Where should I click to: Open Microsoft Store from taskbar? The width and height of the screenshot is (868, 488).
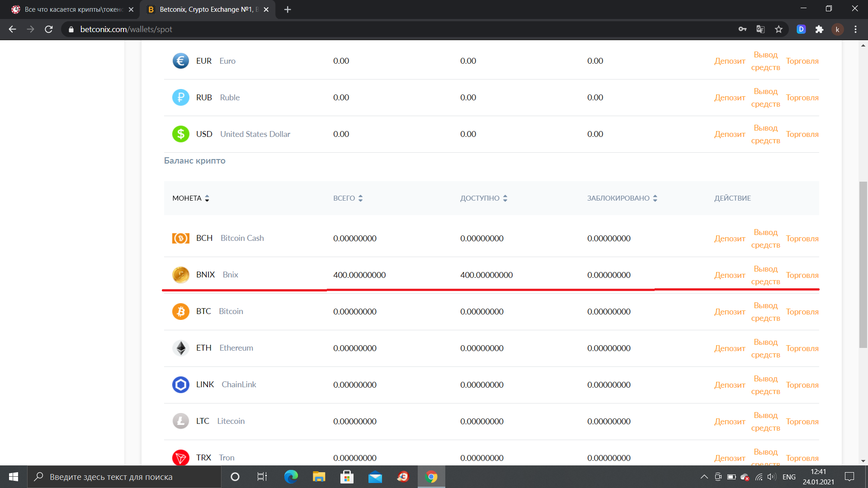347,477
